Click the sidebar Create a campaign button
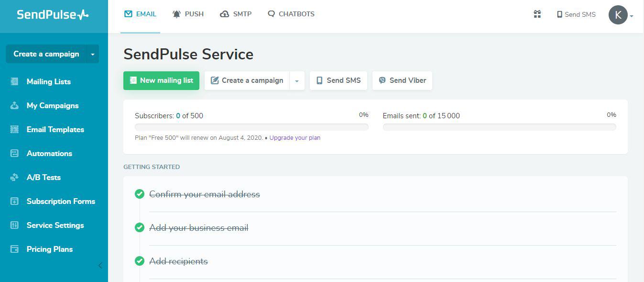The width and height of the screenshot is (644, 282). click(x=46, y=54)
